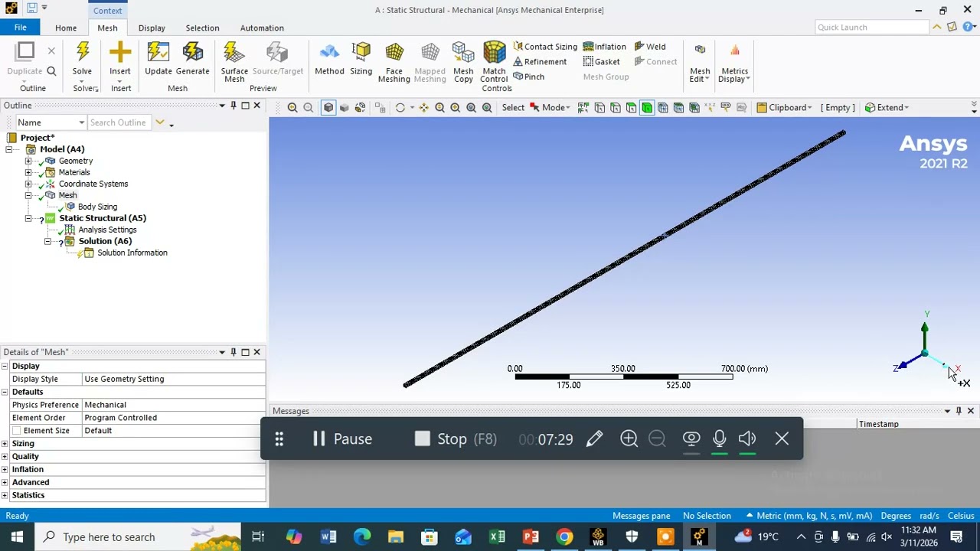Expand the Geometry tree node
Image resolution: width=980 pixels, height=551 pixels.
(28, 161)
